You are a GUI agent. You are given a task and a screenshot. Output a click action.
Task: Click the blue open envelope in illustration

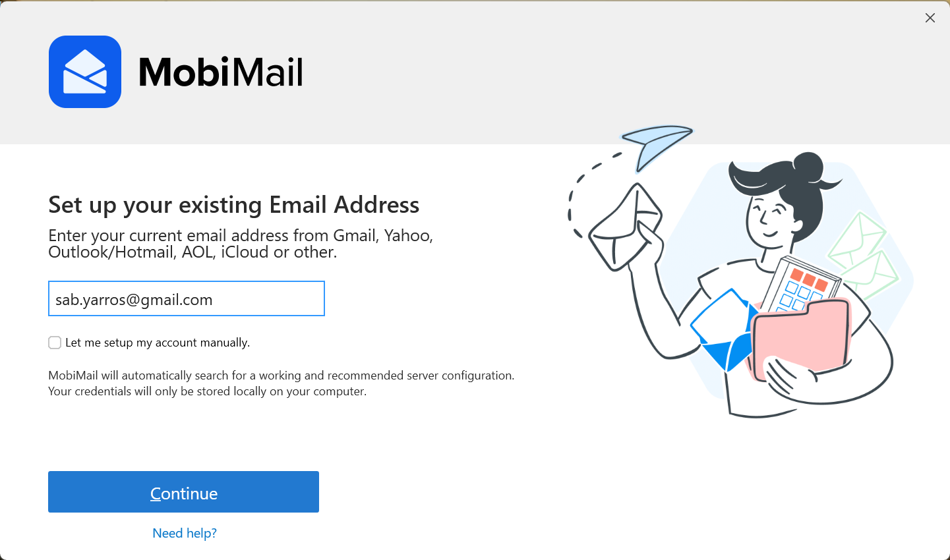pos(723,328)
